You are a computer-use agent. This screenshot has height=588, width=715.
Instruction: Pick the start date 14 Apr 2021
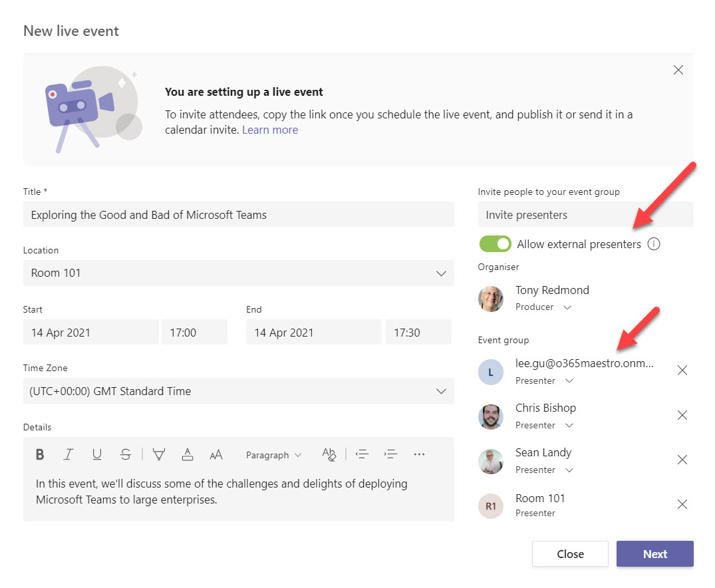pos(90,332)
